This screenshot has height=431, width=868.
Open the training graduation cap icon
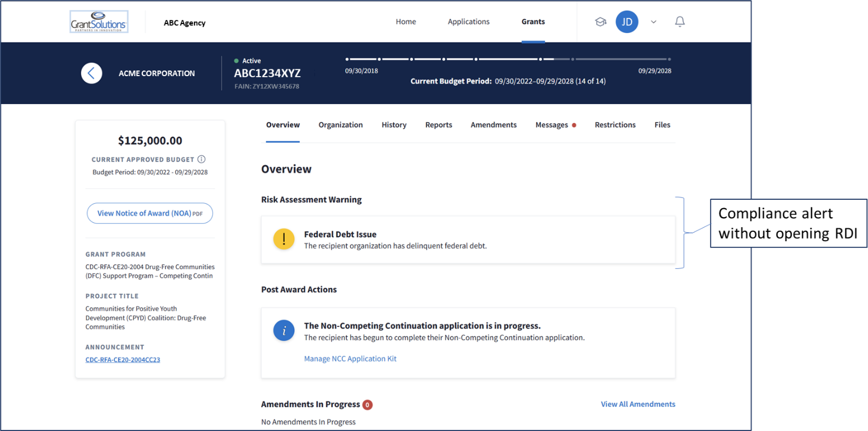(601, 22)
